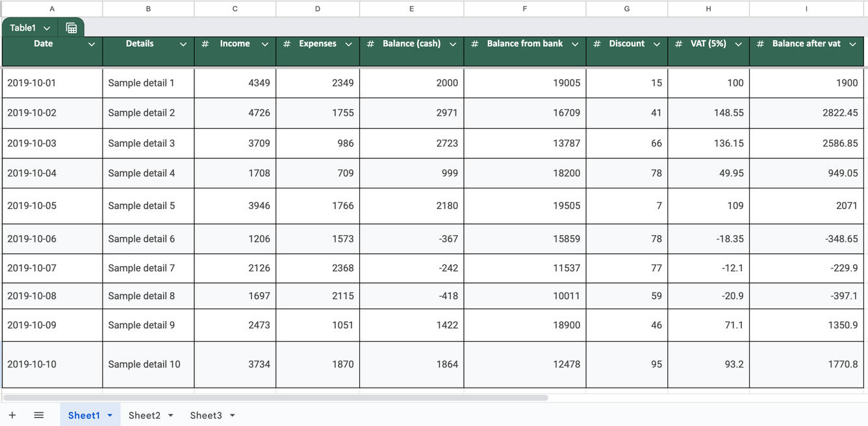Click the table view icon next to Table1
Image resolution: width=868 pixels, height=426 pixels.
pos(71,28)
